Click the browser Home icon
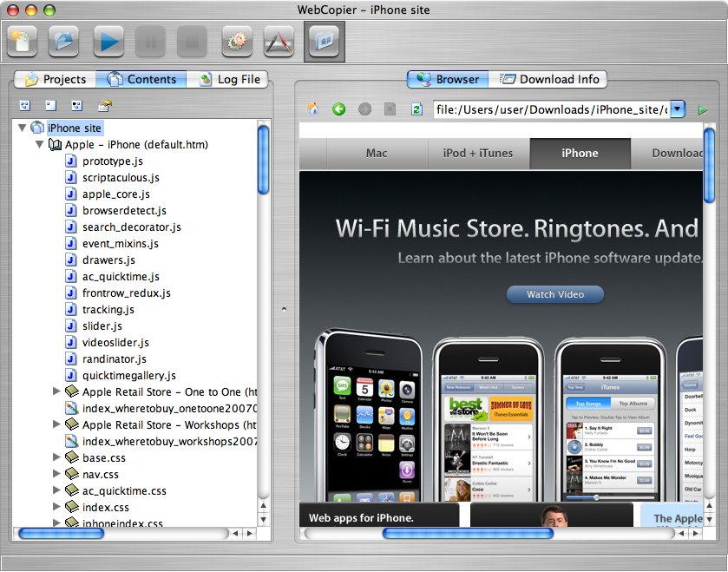 [x=312, y=109]
